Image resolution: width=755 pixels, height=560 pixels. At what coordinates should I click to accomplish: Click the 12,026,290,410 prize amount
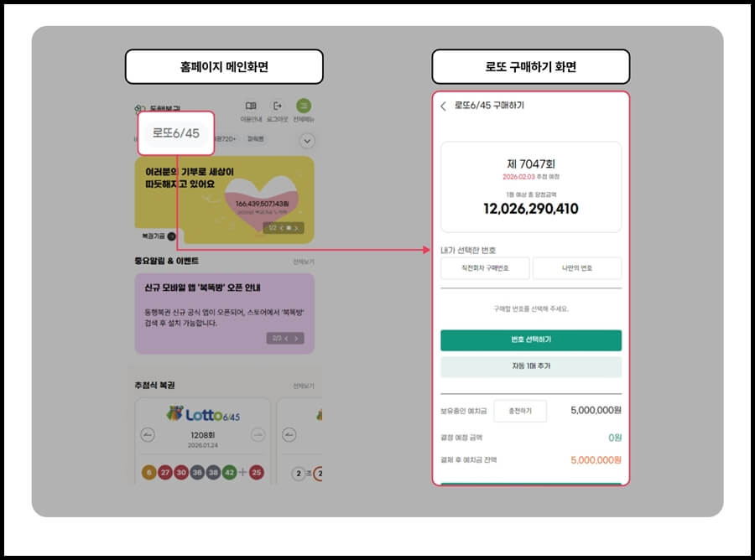[531, 209]
